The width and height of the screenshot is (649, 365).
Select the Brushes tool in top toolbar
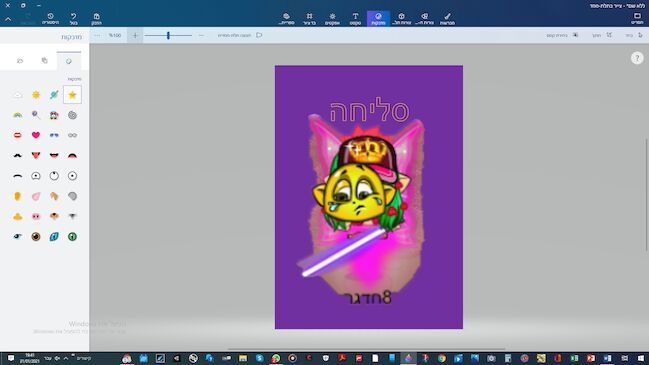(x=447, y=19)
